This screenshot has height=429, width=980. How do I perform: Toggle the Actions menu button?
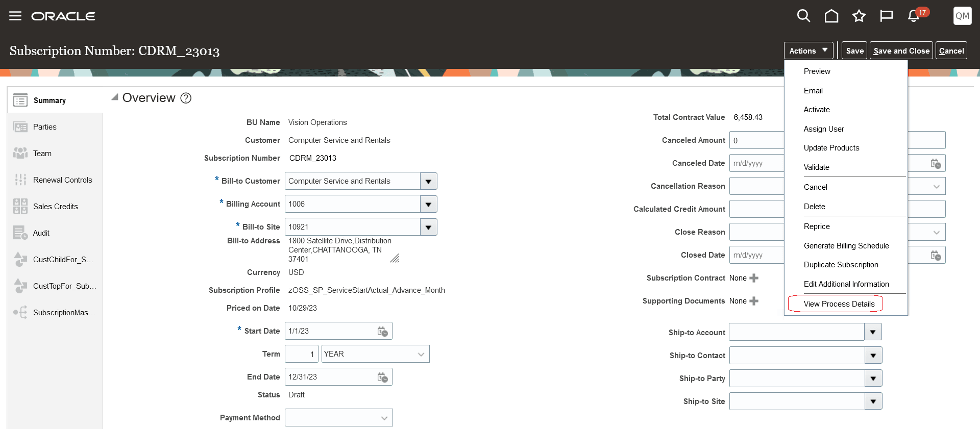808,51
